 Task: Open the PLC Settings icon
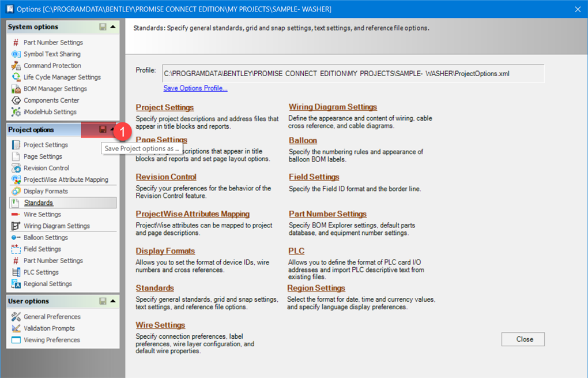[16, 272]
